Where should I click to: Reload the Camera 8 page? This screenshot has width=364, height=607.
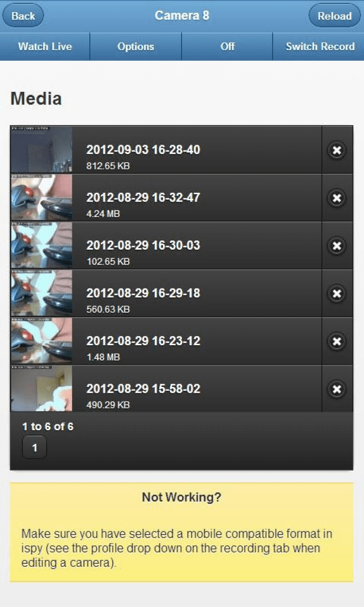[334, 16]
